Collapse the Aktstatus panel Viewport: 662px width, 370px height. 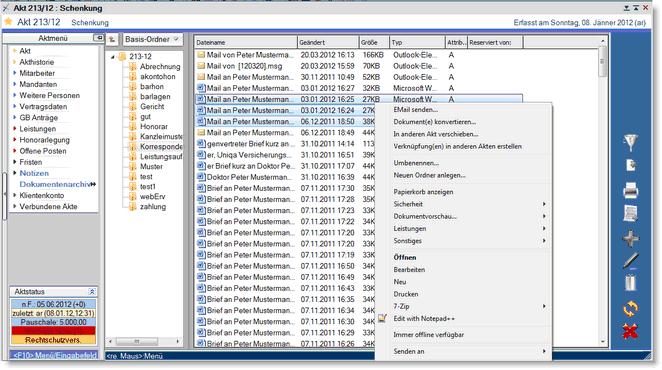92,291
